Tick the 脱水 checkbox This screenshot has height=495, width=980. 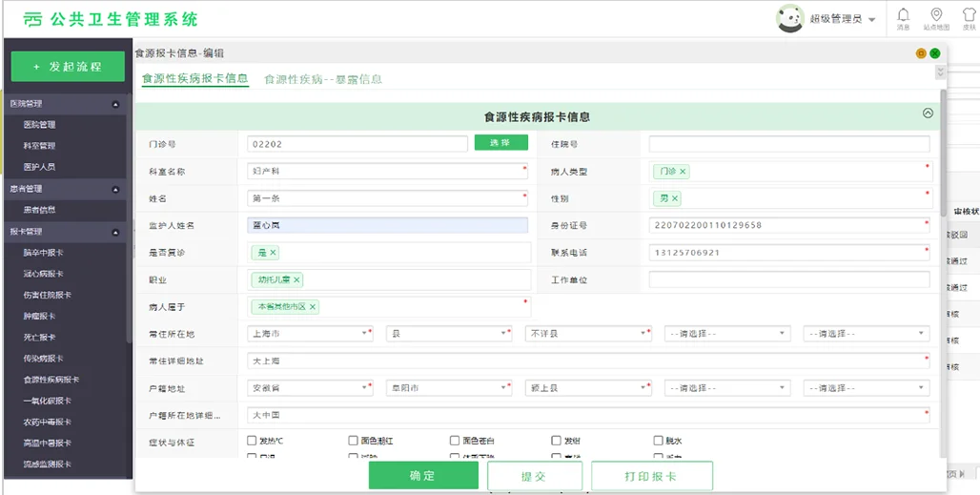(x=658, y=441)
